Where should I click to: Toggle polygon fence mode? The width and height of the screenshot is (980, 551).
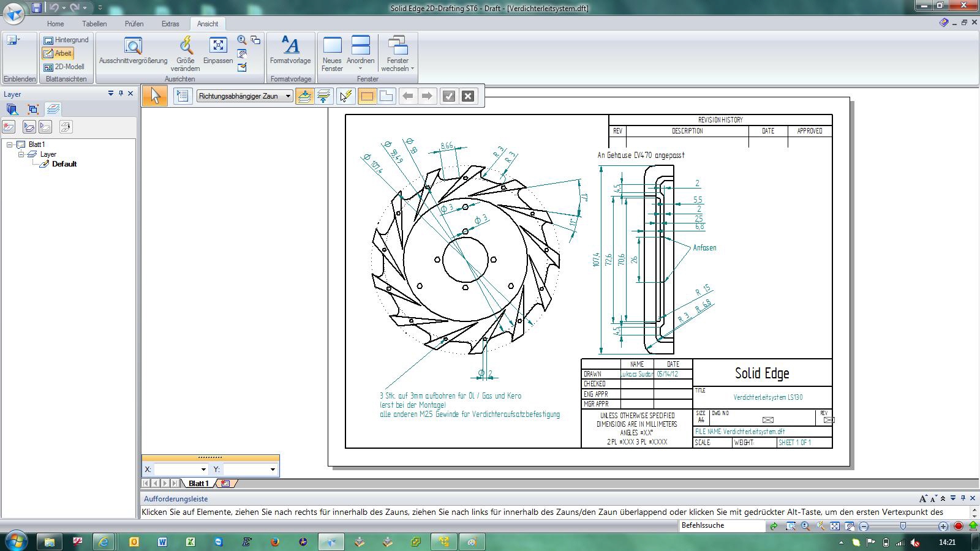(x=386, y=96)
